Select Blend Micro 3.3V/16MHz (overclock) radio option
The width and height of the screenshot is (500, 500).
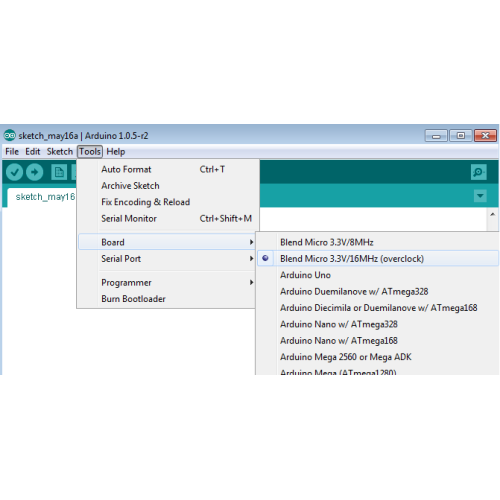click(x=378, y=258)
